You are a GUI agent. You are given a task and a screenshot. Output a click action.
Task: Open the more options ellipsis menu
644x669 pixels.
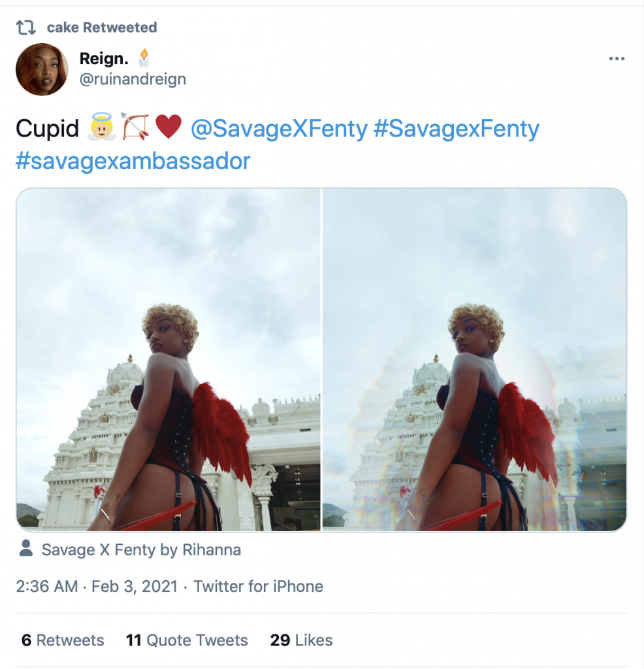pyautogui.click(x=617, y=59)
